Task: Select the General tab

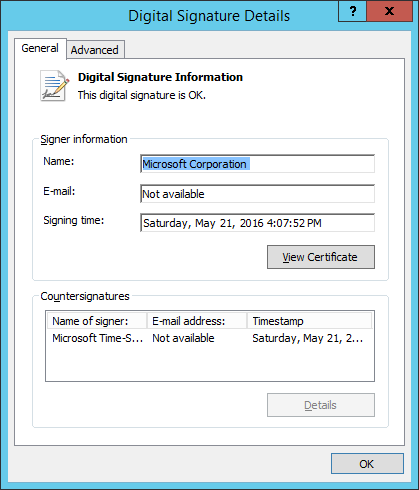Action: (40, 48)
